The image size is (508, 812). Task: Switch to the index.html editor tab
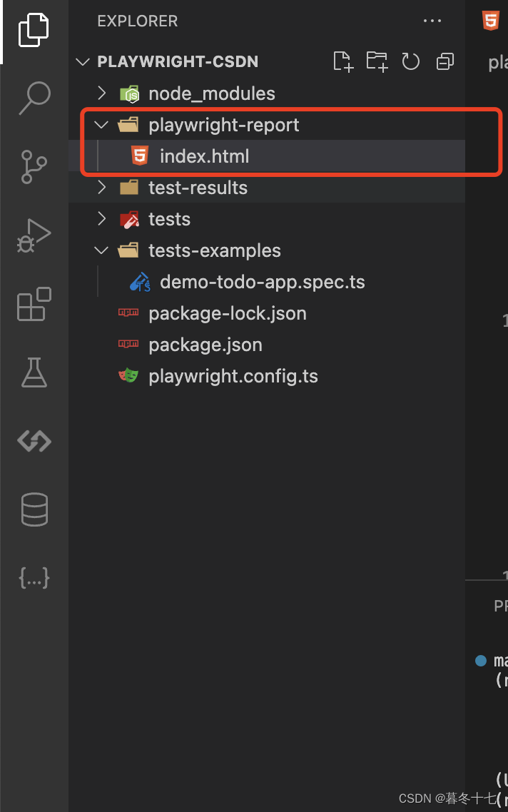pos(492,21)
